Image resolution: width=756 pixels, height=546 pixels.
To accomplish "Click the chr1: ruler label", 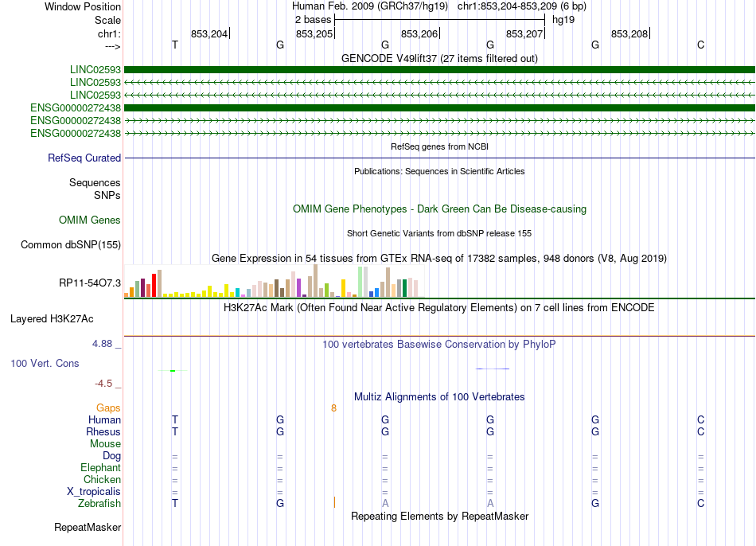I will [109, 33].
